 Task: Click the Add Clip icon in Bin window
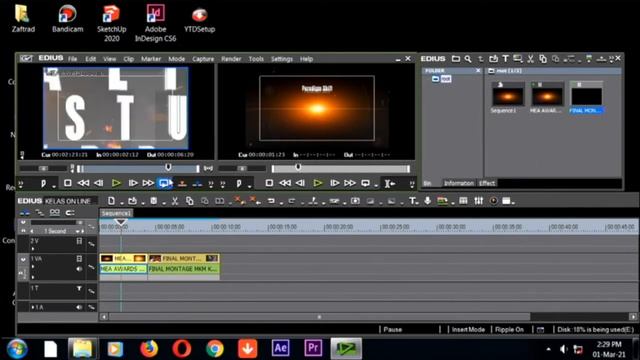[x=493, y=59]
